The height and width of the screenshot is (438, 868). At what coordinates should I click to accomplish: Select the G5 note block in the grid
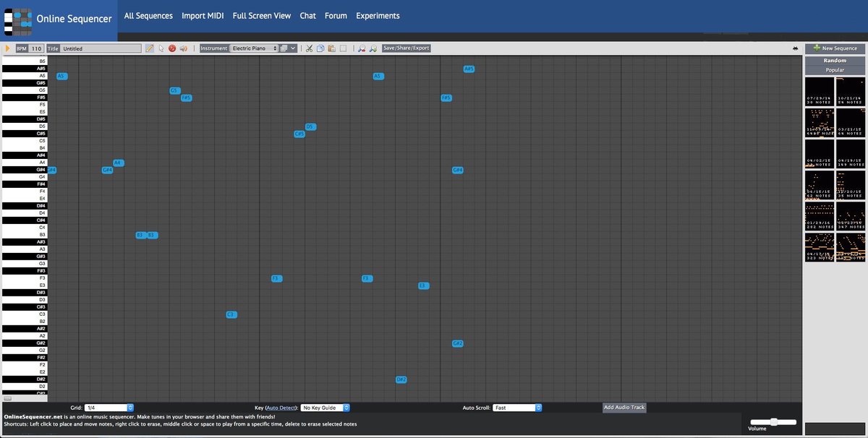174,90
